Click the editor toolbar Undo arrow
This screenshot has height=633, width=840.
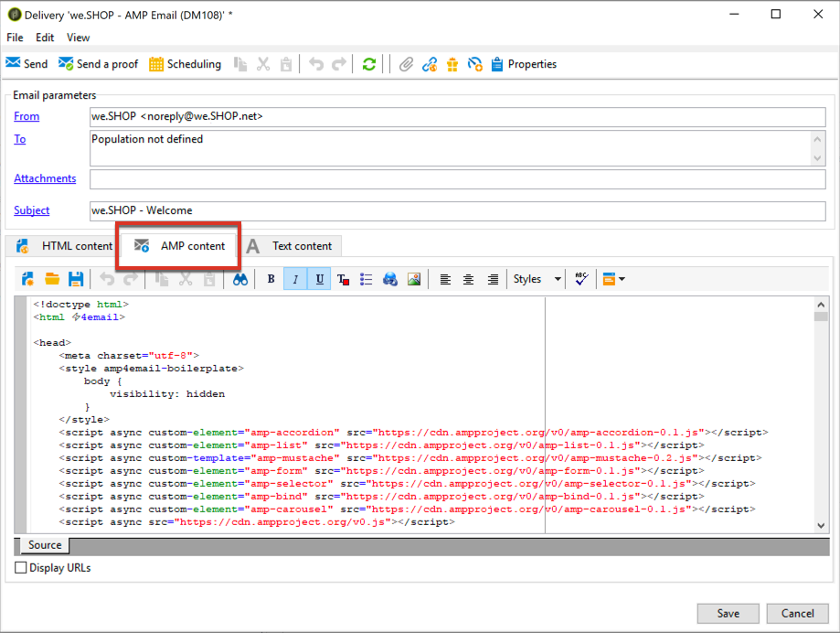pyautogui.click(x=107, y=279)
